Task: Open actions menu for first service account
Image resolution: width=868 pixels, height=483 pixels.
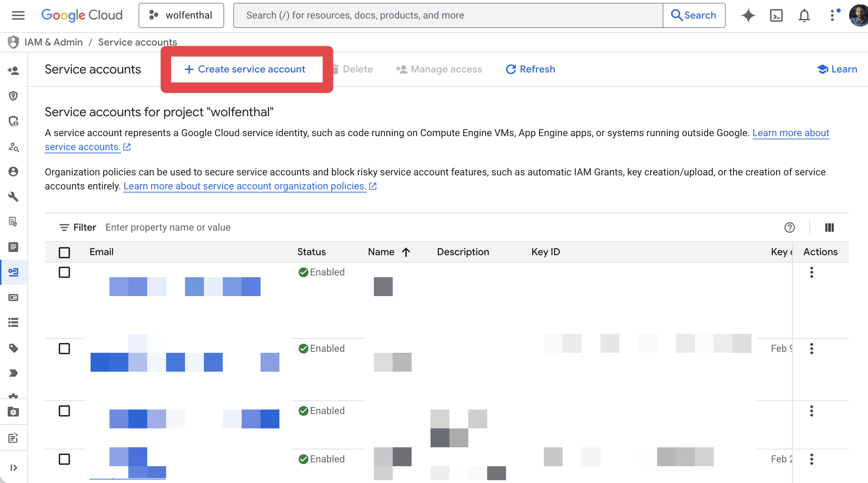Action: [811, 272]
